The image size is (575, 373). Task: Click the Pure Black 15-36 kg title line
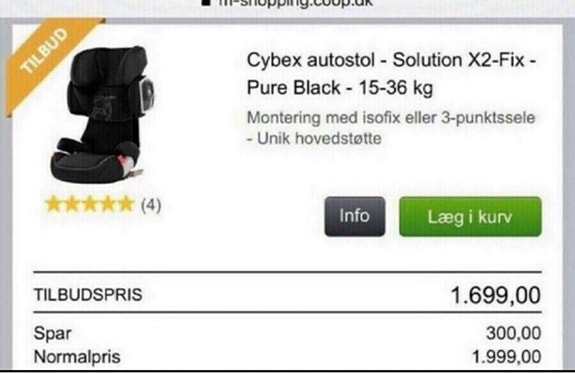pyautogui.click(x=340, y=88)
